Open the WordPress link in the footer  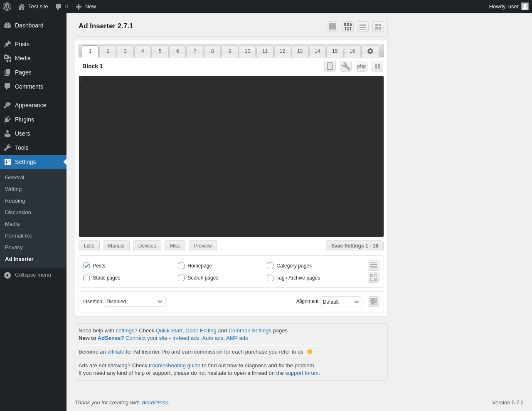point(155,403)
